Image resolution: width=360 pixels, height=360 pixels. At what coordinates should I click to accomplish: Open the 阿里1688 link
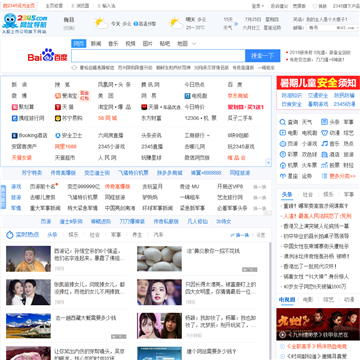pyautogui.click(x=66, y=147)
